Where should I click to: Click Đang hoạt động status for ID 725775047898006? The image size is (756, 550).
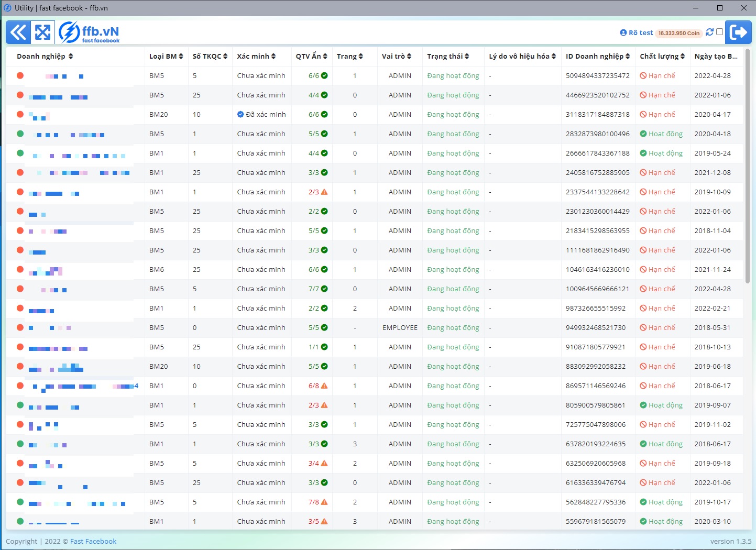click(453, 424)
